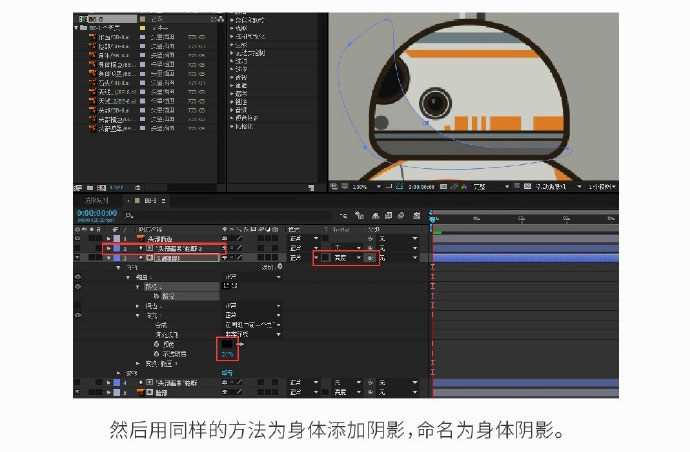Click the interpret footage icon in Project panel
Image resolution: width=690 pixels, height=452 pixels.
[x=78, y=188]
